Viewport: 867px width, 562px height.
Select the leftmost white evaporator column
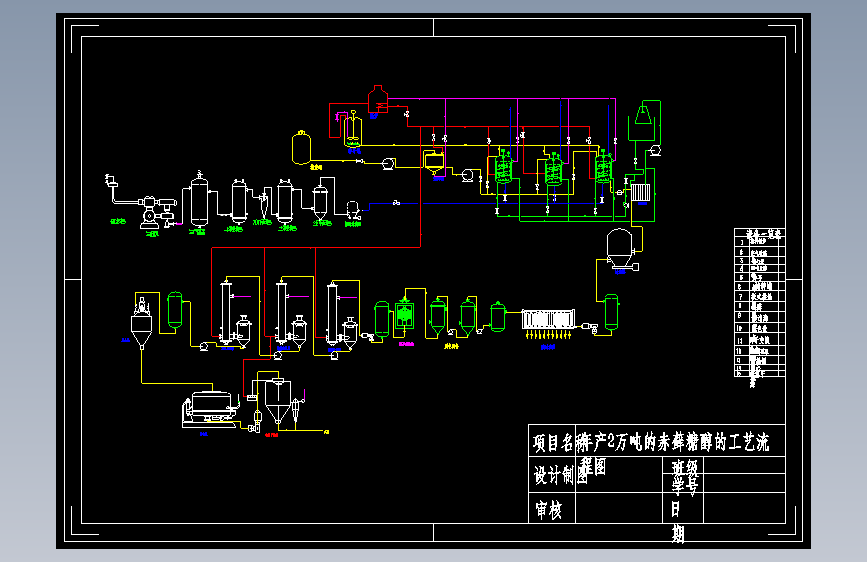coord(226,313)
